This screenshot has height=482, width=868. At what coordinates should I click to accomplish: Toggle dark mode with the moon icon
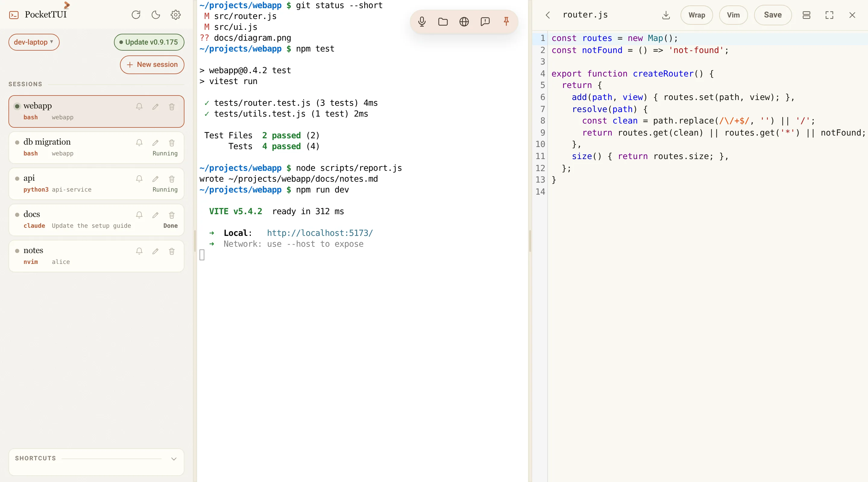pyautogui.click(x=156, y=15)
